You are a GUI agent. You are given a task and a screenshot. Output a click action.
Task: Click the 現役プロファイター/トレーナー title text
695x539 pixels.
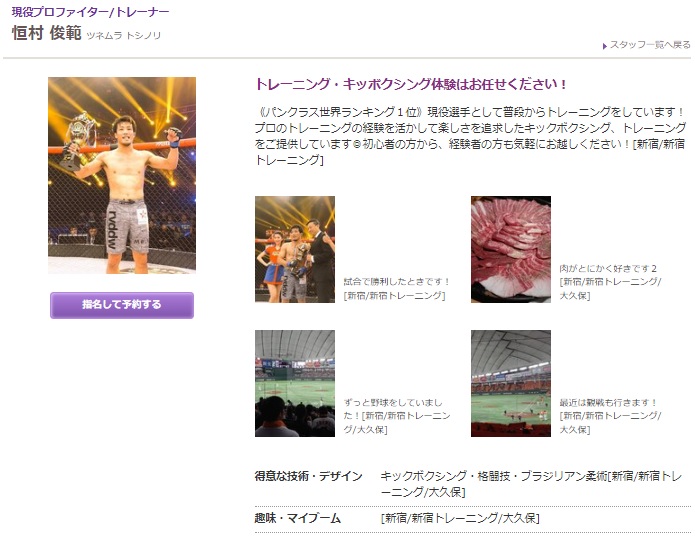click(x=90, y=12)
